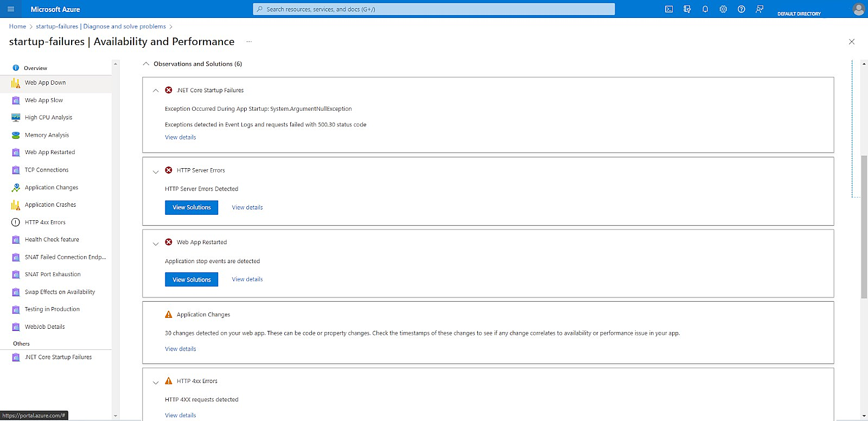Screen dimensions: 868x421
Task: Click View details under Application Changes
Action: (x=181, y=349)
